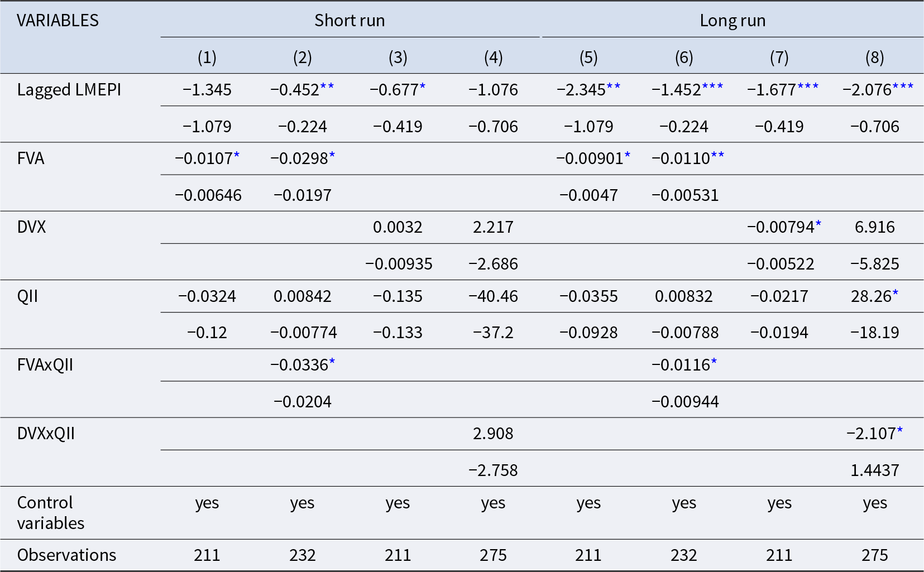Click the "Control variables" row label
This screenshot has height=572, width=924.
[x=50, y=512]
